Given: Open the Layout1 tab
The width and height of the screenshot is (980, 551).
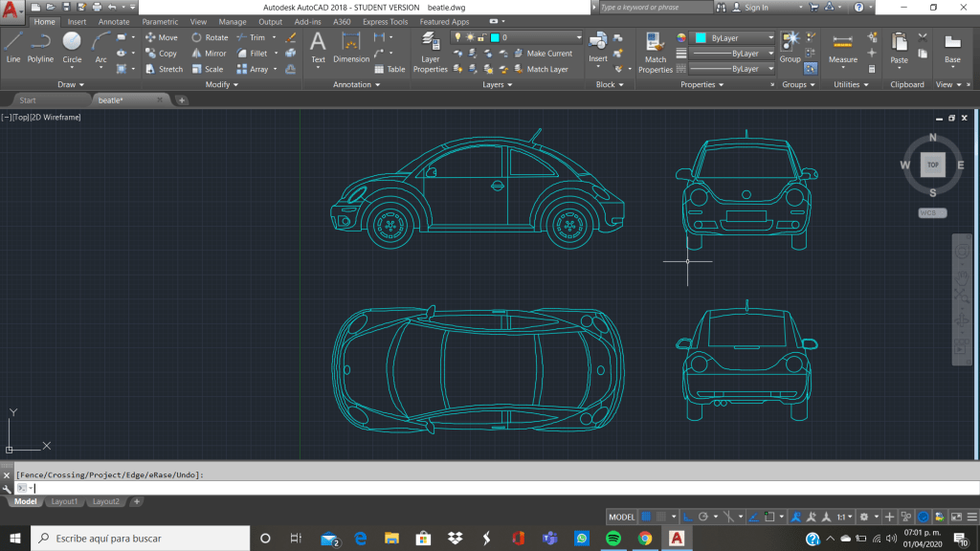Looking at the screenshot, I should tap(64, 501).
